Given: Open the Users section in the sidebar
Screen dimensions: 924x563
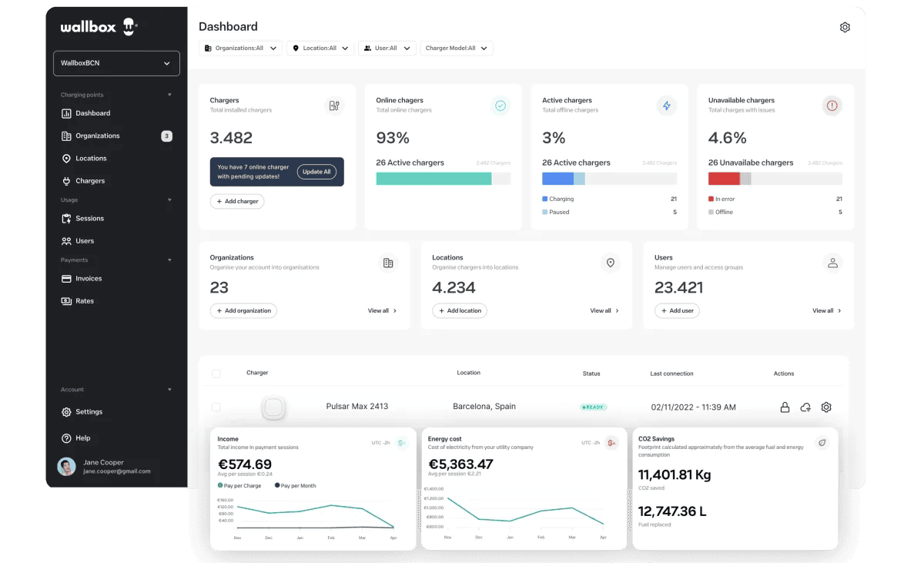Looking at the screenshot, I should point(82,240).
